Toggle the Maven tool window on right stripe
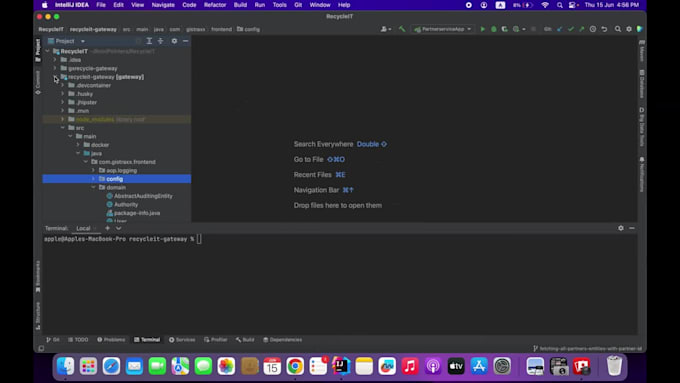680x383 pixels. 642,51
